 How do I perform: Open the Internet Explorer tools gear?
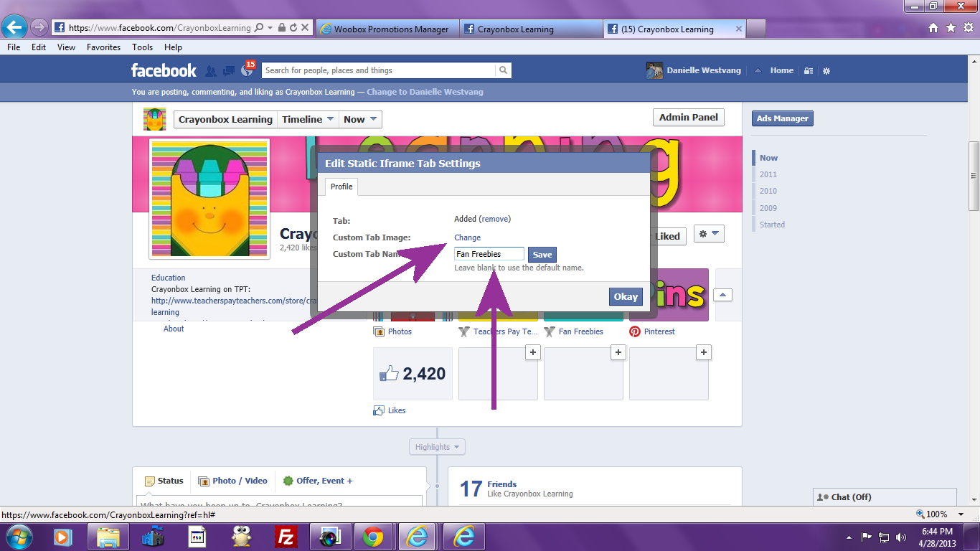point(968,28)
